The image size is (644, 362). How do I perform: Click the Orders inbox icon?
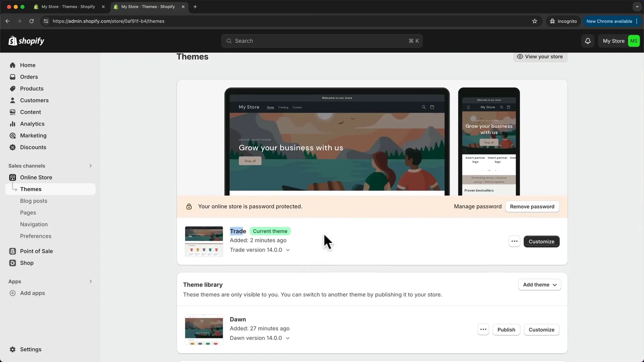click(x=12, y=77)
